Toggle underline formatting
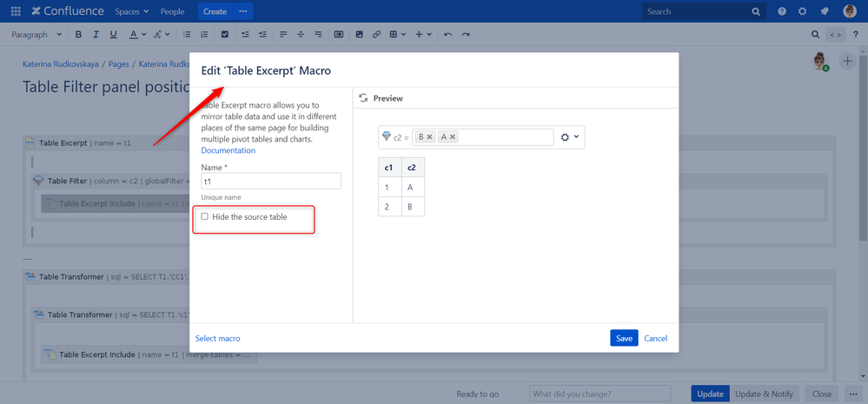This screenshot has height=404, width=868. [x=114, y=34]
